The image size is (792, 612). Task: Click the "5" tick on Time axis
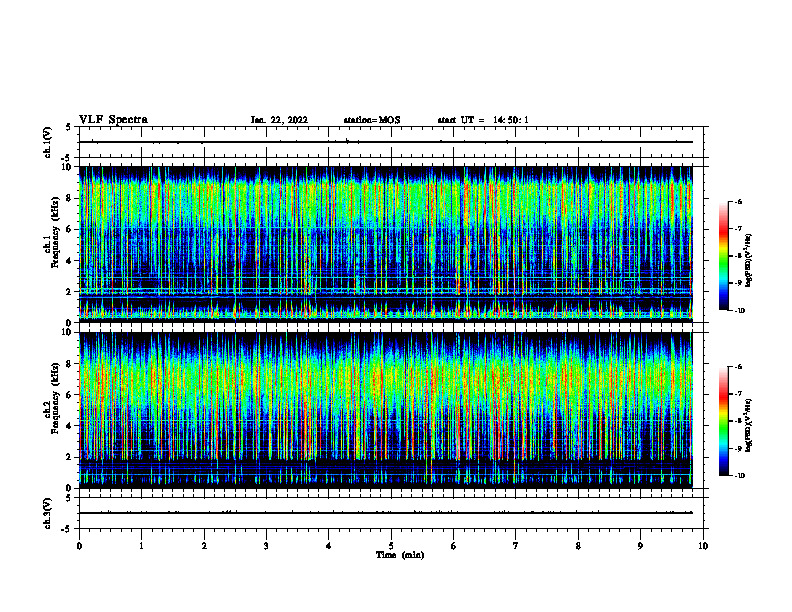[391, 546]
